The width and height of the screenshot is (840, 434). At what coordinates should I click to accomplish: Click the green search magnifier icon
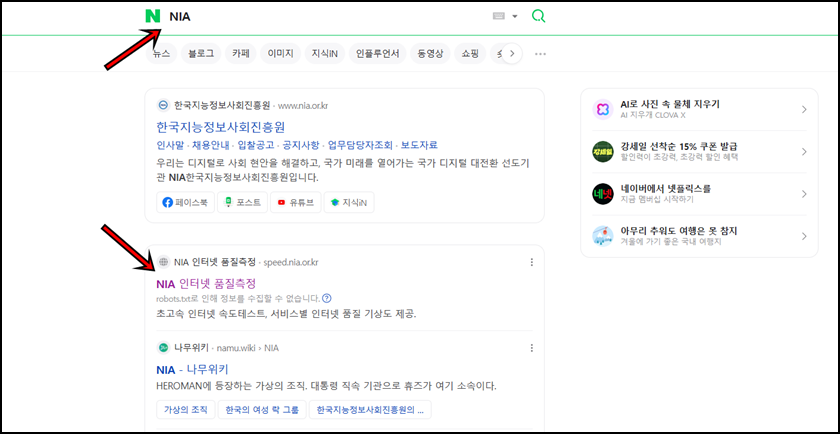538,17
